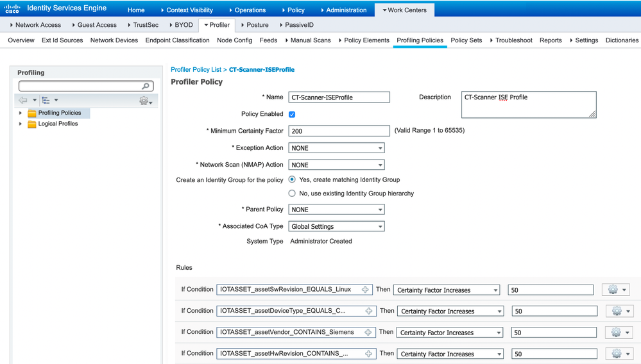Open gear menu for assetSwRevision rule row
641x364 pixels.
coord(615,290)
